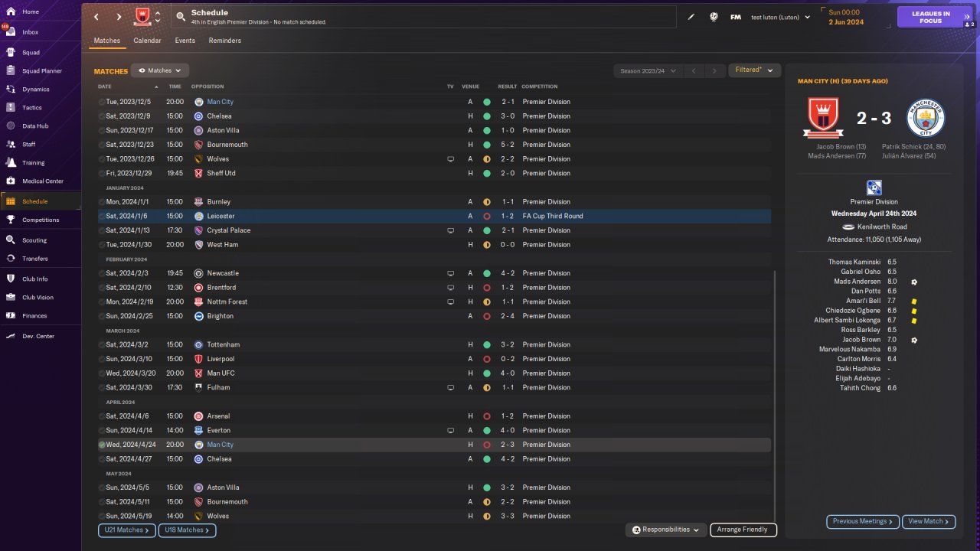Open the Home icon in the sidebar
This screenshot has height=551, width=980.
11,11
